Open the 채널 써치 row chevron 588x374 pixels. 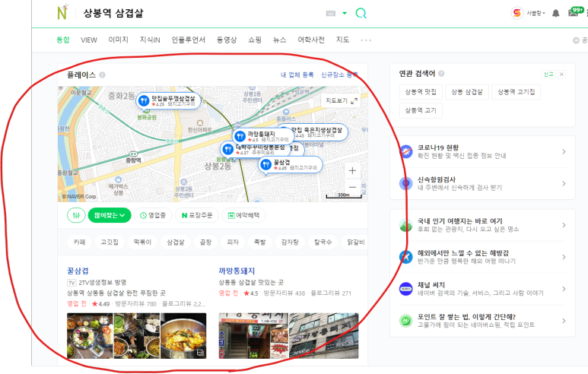pyautogui.click(x=564, y=289)
